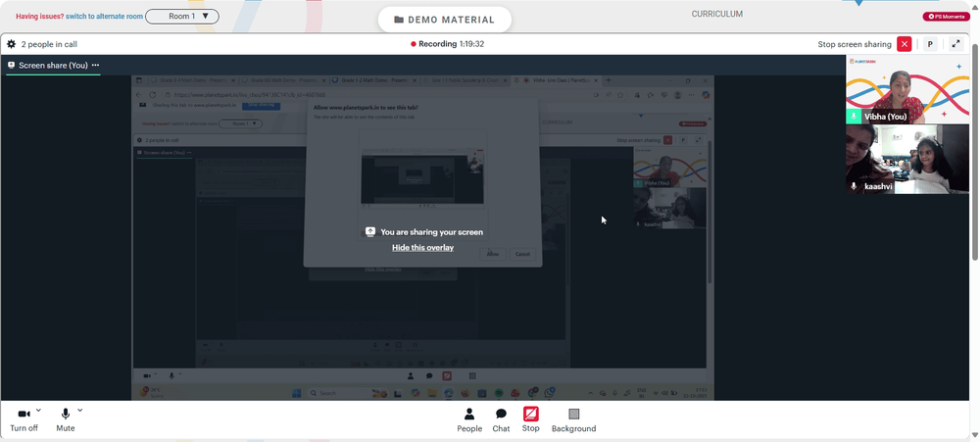Click the PS Moments badge
Image resolution: width=980 pixels, height=442 pixels.
[x=946, y=17]
